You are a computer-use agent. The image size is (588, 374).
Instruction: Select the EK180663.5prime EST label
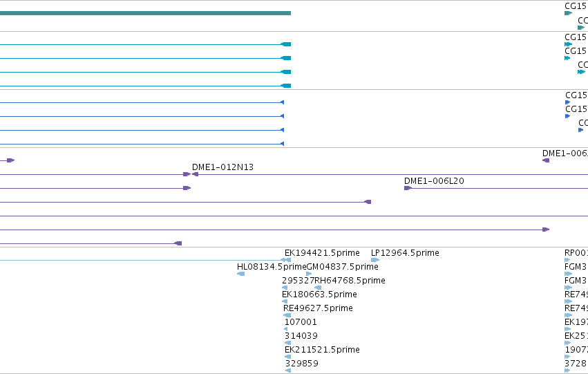(319, 294)
